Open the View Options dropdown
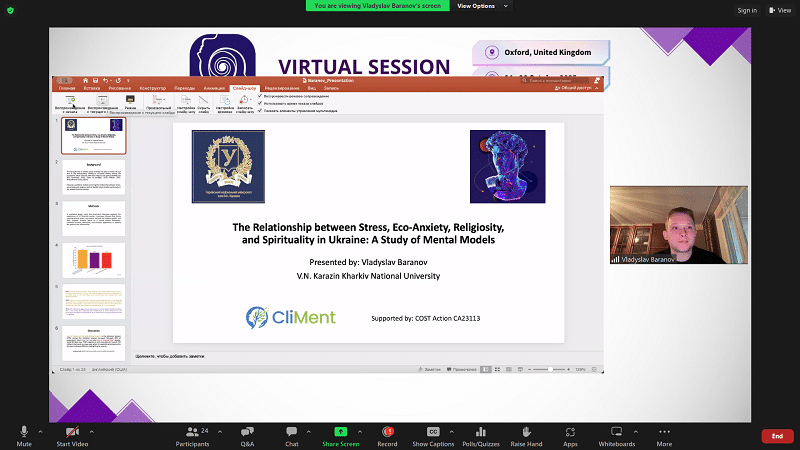Screen dimensions: 800x450 (x=476, y=6)
